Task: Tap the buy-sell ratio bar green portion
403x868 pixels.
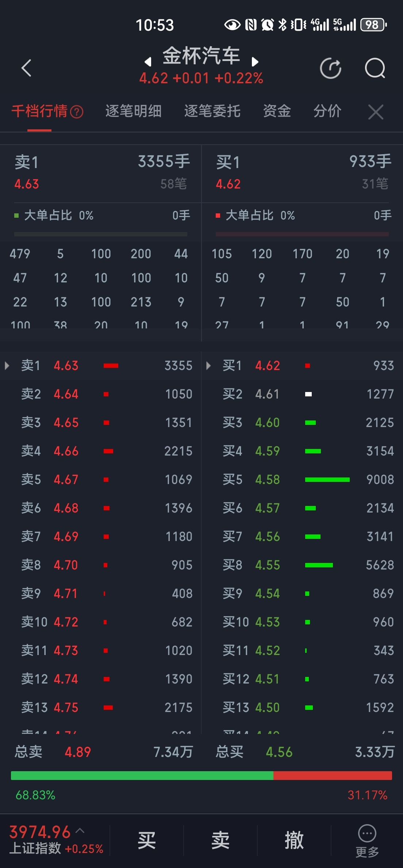Action: pos(142,776)
